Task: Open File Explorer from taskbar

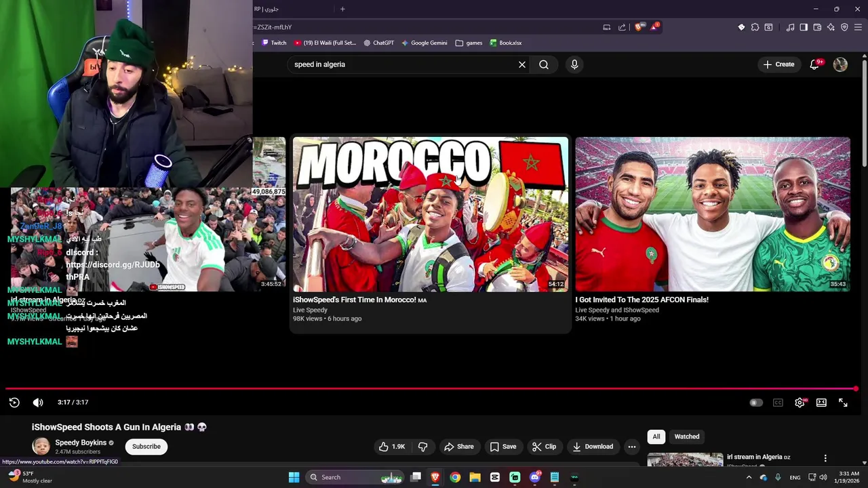Action: (475, 477)
